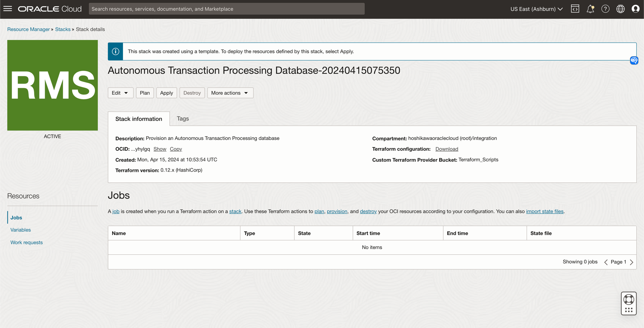Click the 'Showing 0 jobs' text

[x=580, y=262]
